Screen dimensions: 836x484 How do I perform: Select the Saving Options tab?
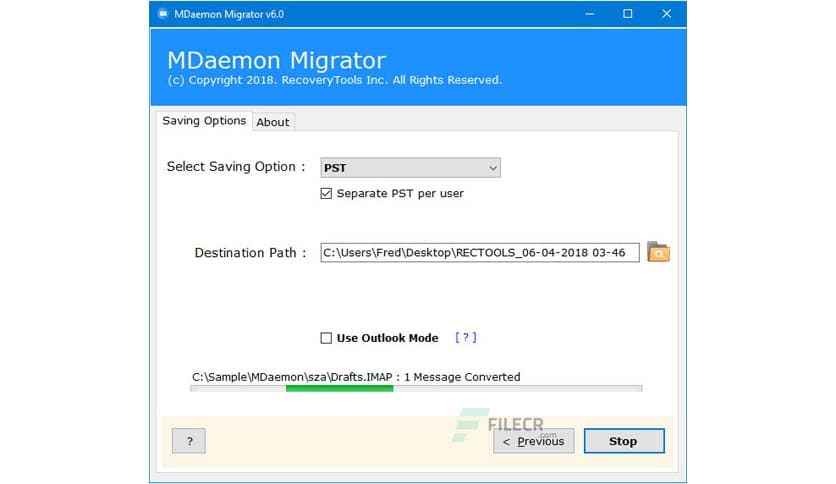pyautogui.click(x=204, y=120)
